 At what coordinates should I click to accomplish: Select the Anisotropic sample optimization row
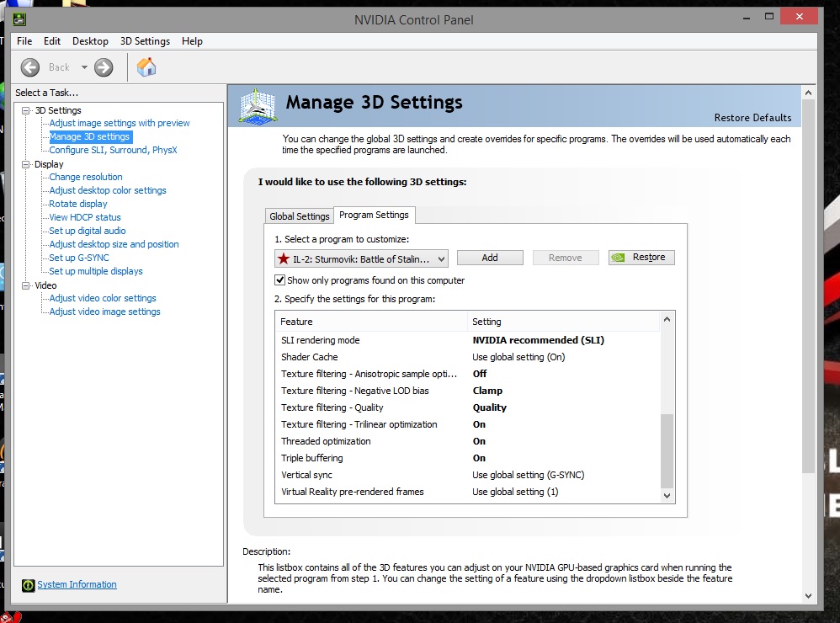pos(468,374)
